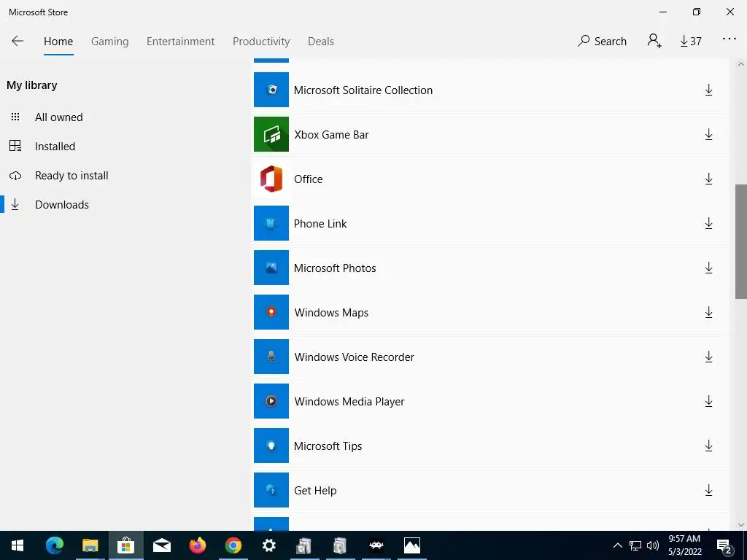Click download arrow for Get Help

[708, 490]
